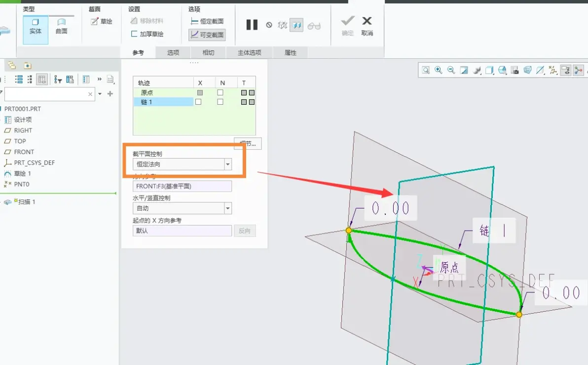The image size is (588, 365).
Task: Open the 水平/竖直控制 dropdown
Action: (227, 208)
